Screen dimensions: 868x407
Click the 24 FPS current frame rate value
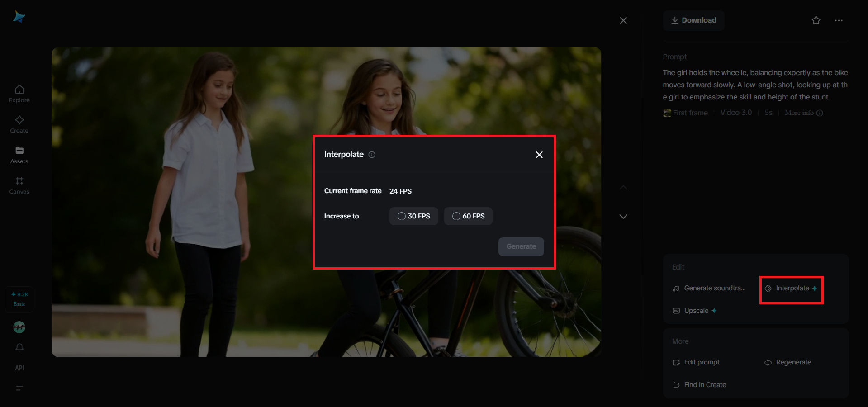400,191
